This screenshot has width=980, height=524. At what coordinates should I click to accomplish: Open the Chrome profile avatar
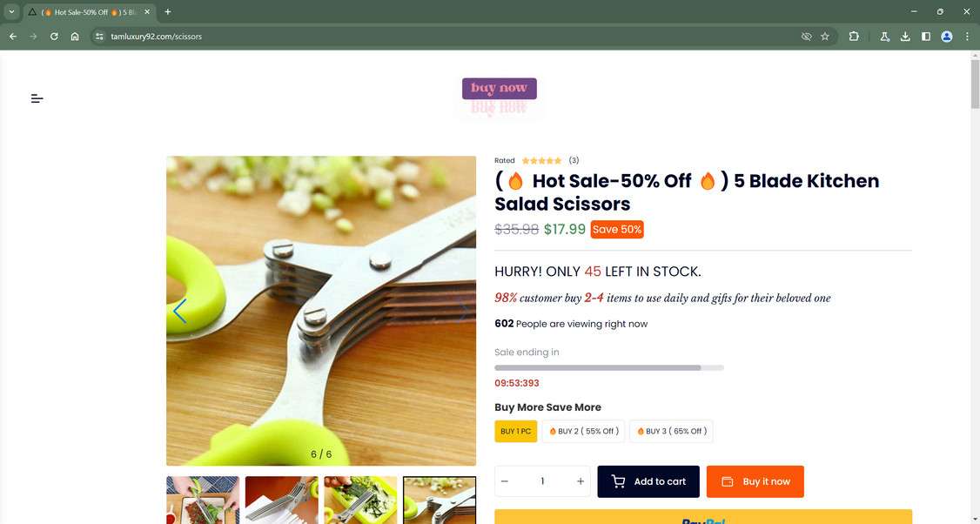pyautogui.click(x=947, y=37)
